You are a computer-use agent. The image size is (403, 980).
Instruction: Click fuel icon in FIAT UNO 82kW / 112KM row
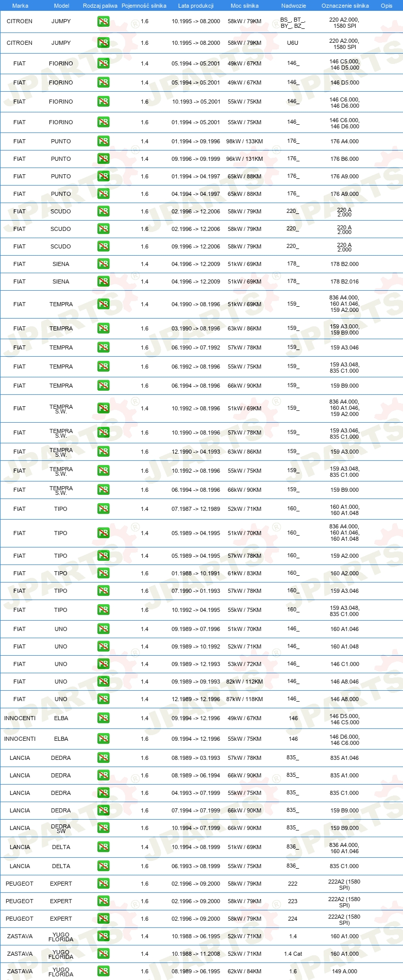(103, 682)
